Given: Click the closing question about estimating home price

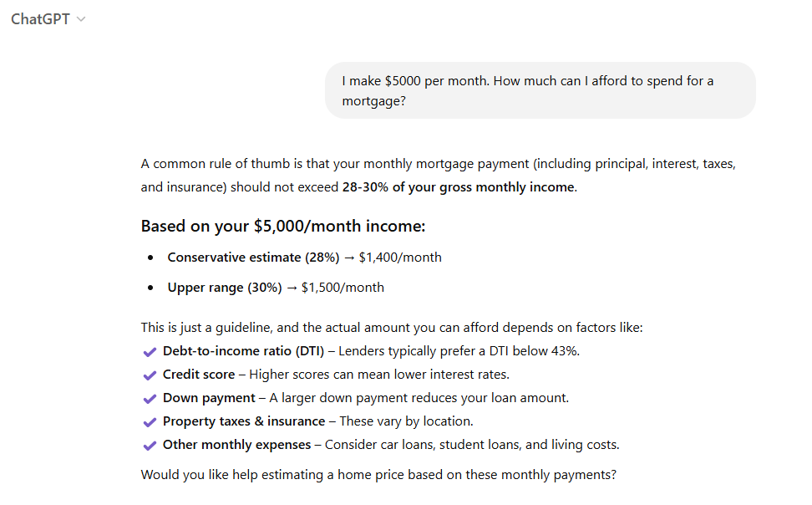Looking at the screenshot, I should (378, 475).
